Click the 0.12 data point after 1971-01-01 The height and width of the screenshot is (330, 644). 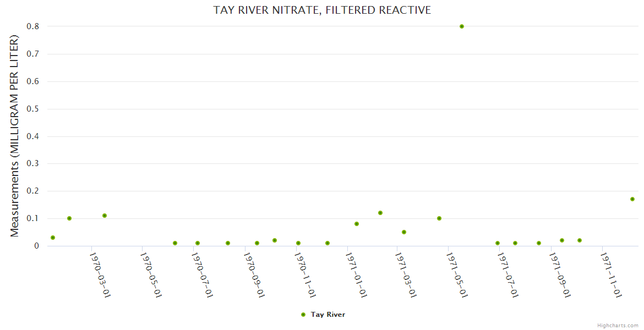pos(380,213)
